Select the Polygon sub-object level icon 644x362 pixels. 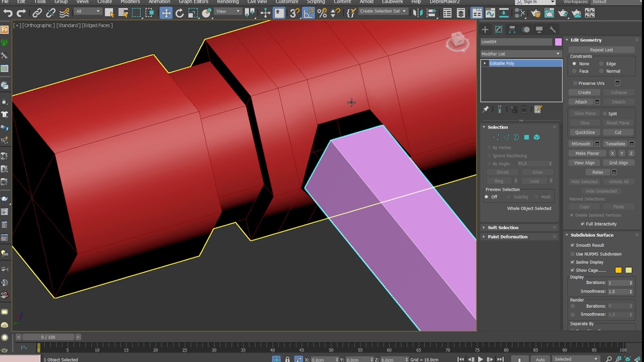526,137
